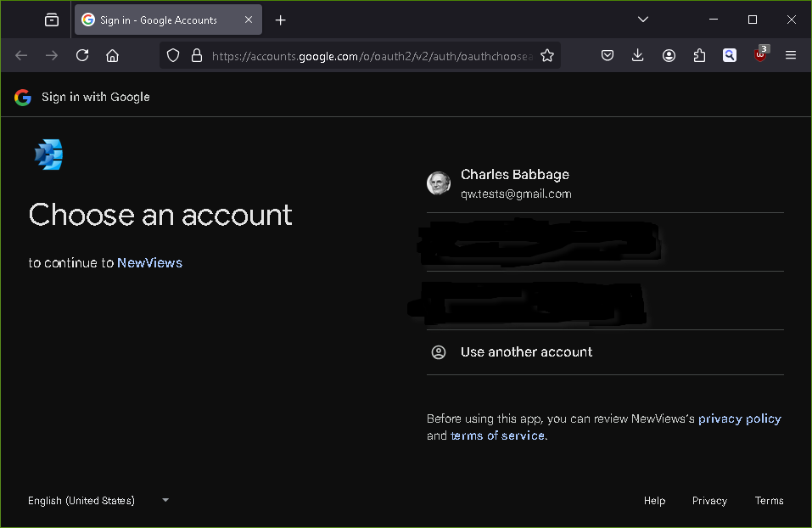The image size is (812, 528).
Task: Show site info via the padlock icon
Action: pos(197,55)
